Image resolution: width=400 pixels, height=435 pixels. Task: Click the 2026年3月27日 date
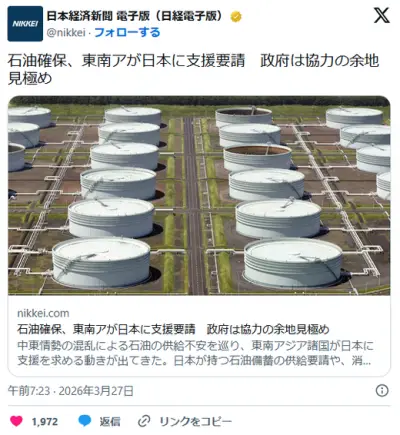pos(96,391)
